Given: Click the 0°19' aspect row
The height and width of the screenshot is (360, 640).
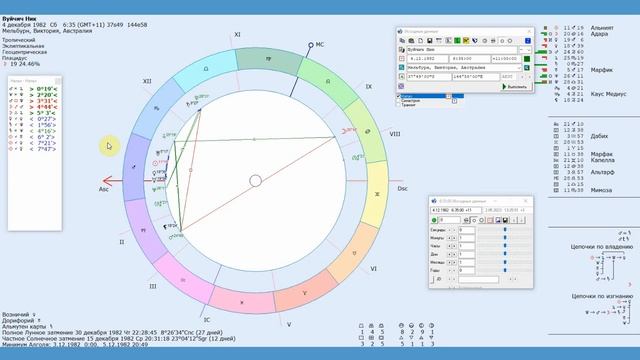Looking at the screenshot, I should pos(34,89).
